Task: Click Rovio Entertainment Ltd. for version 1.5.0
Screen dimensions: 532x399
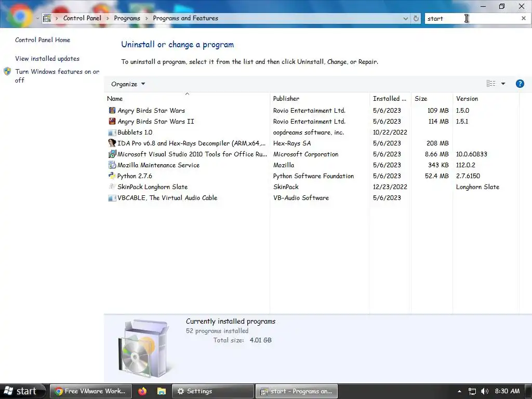Action: [x=309, y=111]
